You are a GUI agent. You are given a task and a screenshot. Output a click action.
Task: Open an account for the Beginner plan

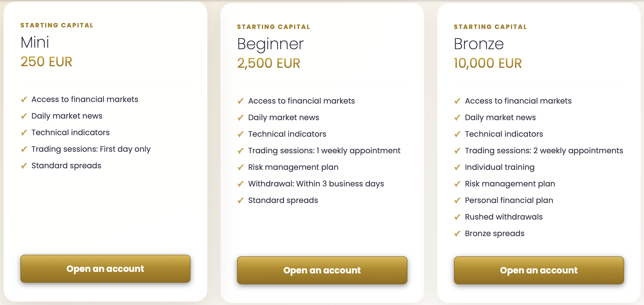coord(322,270)
